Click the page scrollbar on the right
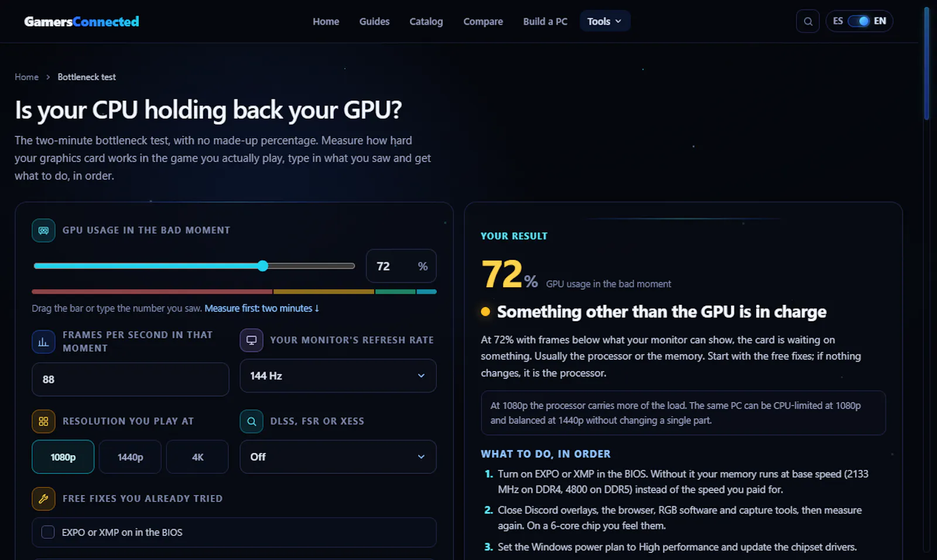This screenshot has width=937, height=560. coord(926,63)
